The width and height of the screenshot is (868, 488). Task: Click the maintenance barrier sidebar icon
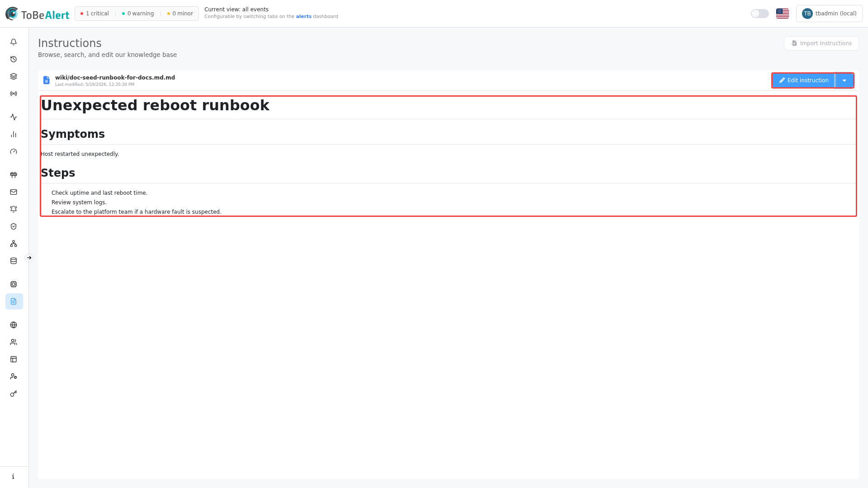pos(14,175)
